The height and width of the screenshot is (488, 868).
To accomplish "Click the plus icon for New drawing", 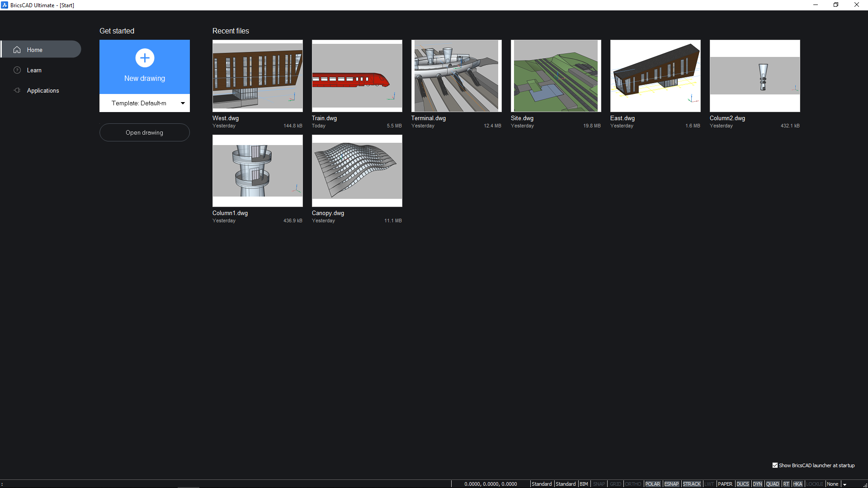I will coord(145,58).
